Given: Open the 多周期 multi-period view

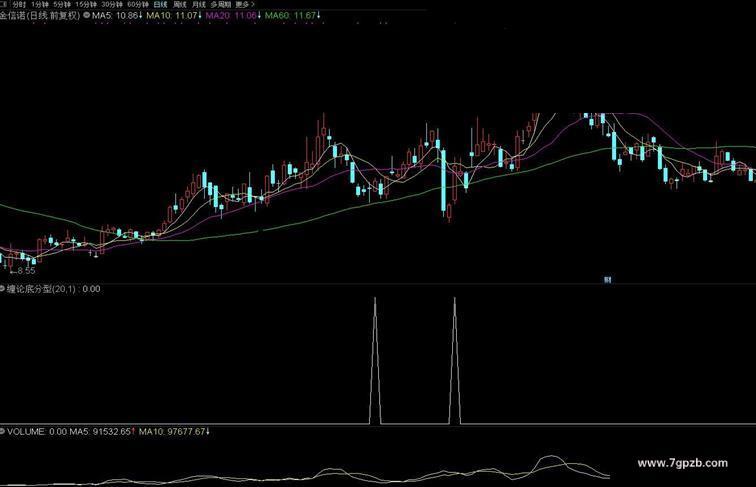Looking at the screenshot, I should coord(220,4).
